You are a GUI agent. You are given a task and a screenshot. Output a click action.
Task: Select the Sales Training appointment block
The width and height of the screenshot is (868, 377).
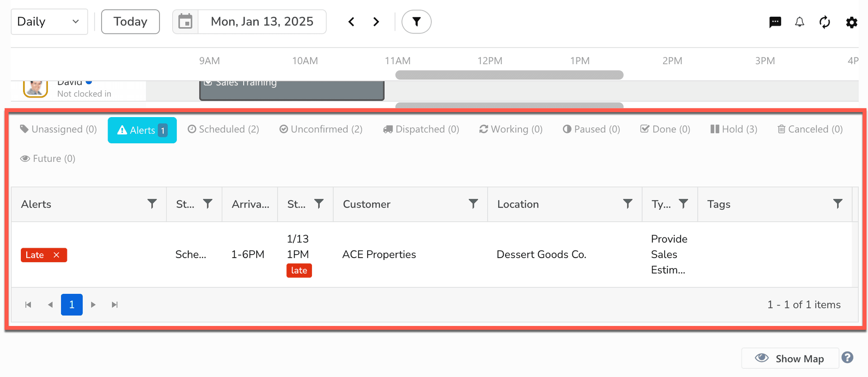point(292,90)
